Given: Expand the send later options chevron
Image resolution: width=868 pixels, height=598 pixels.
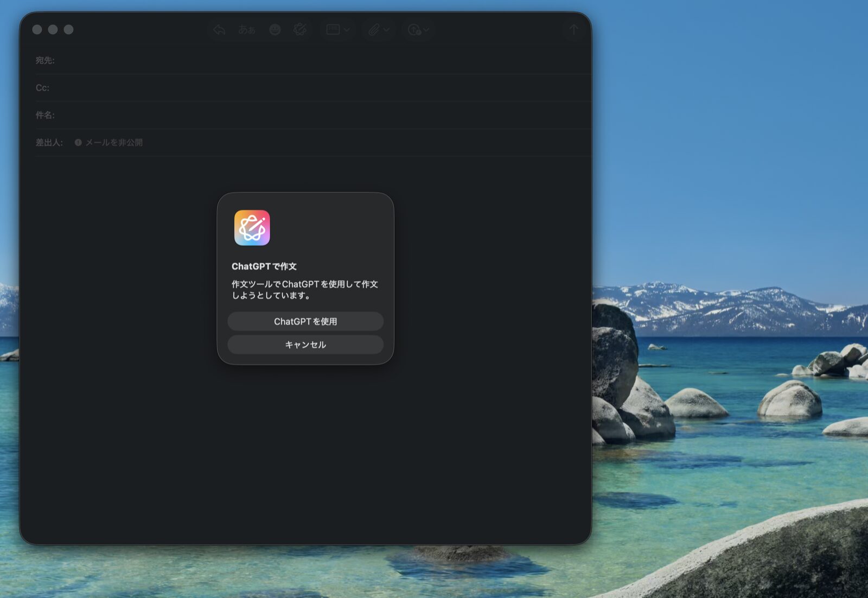Looking at the screenshot, I should [x=426, y=30].
